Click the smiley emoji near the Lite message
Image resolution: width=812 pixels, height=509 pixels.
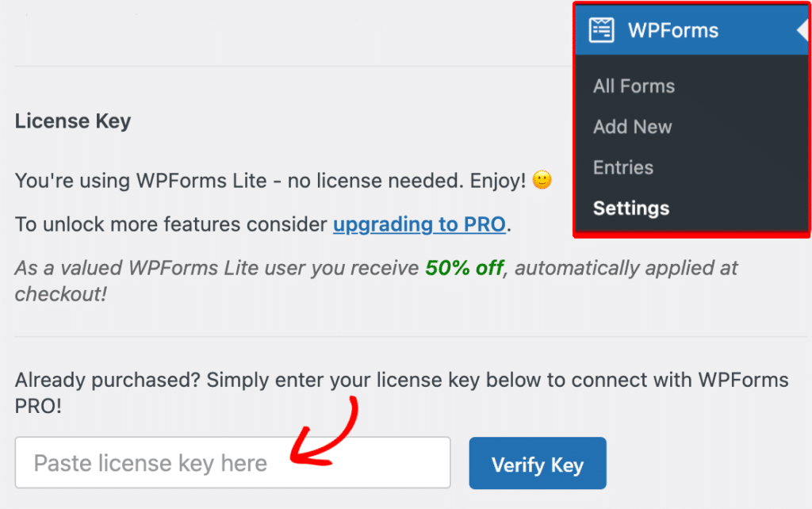541,180
